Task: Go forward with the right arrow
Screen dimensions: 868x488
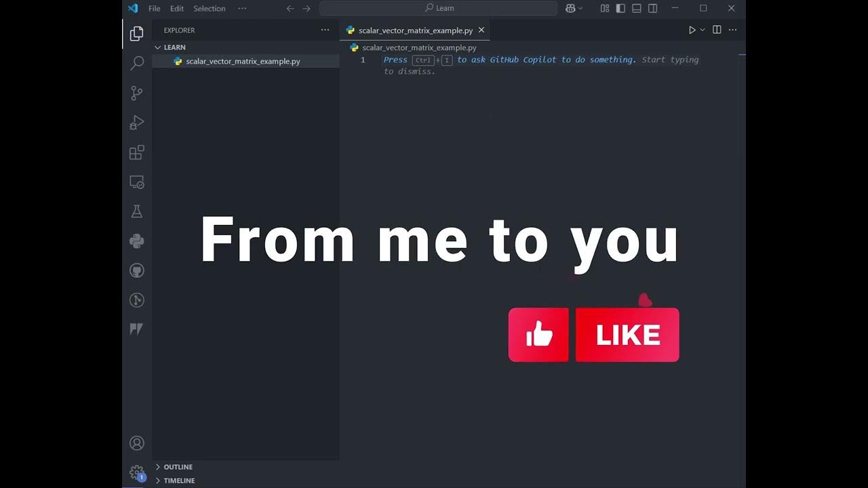Action: (307, 8)
